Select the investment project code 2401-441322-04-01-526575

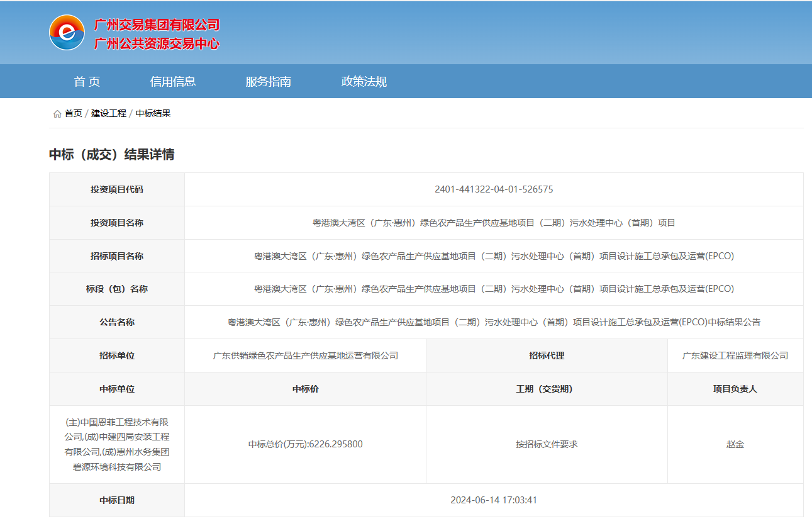(494, 189)
